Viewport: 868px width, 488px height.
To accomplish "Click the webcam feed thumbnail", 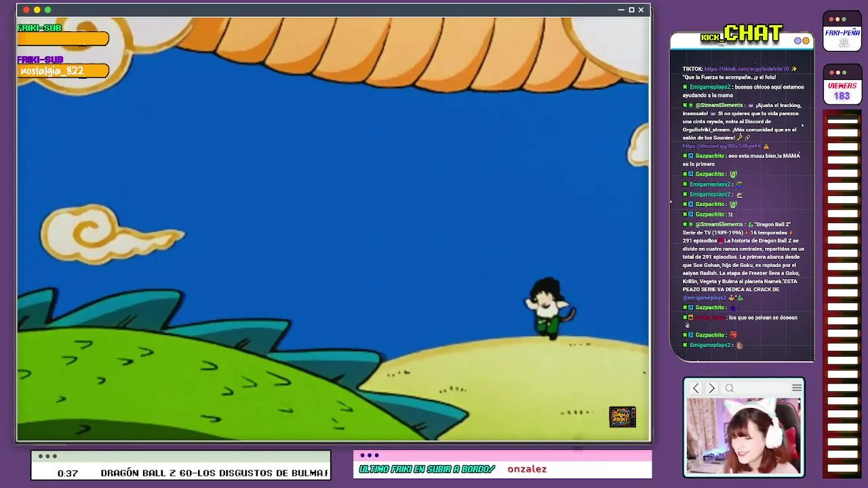I will click(744, 436).
